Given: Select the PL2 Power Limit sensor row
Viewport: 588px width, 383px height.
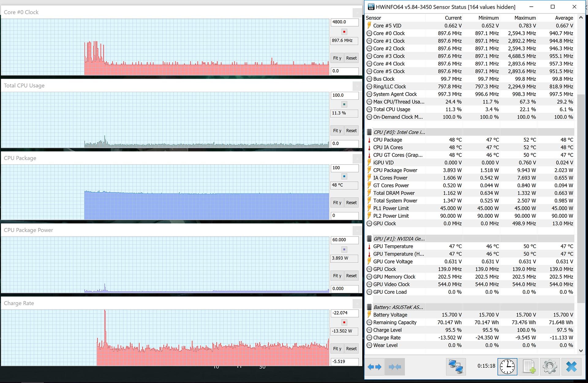Looking at the screenshot, I should 470,216.
